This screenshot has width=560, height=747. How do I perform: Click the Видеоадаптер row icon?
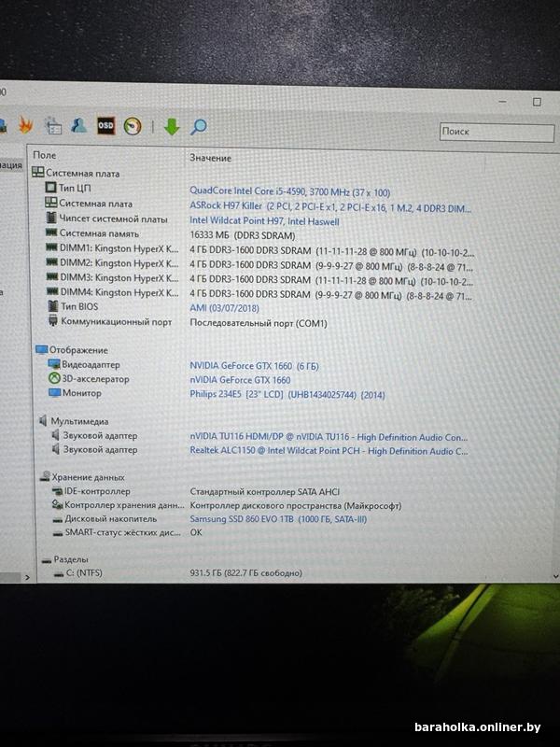pos(54,364)
